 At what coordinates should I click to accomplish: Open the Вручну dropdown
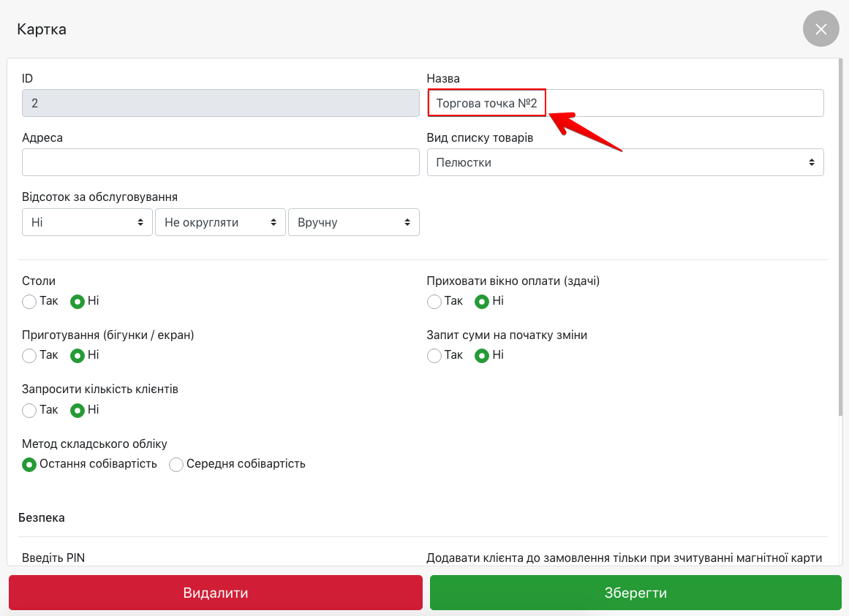(354, 222)
